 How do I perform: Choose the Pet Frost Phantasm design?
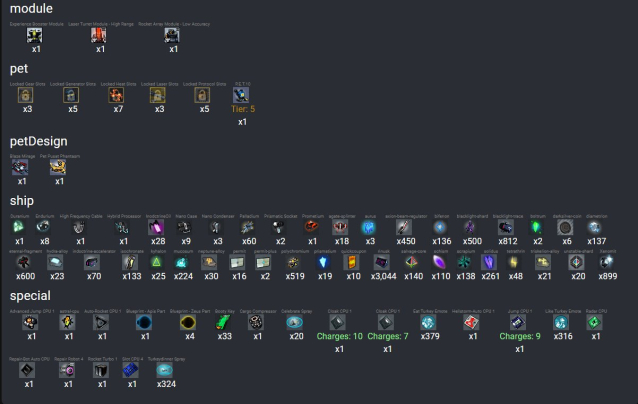pyautogui.click(x=58, y=168)
